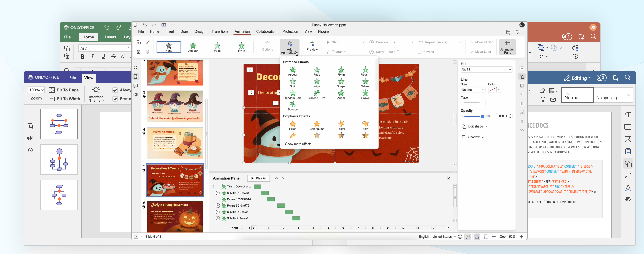Screen dimensions: 644x254
Task: Start slideshow from the quick access toolbar
Action: click(x=164, y=25)
